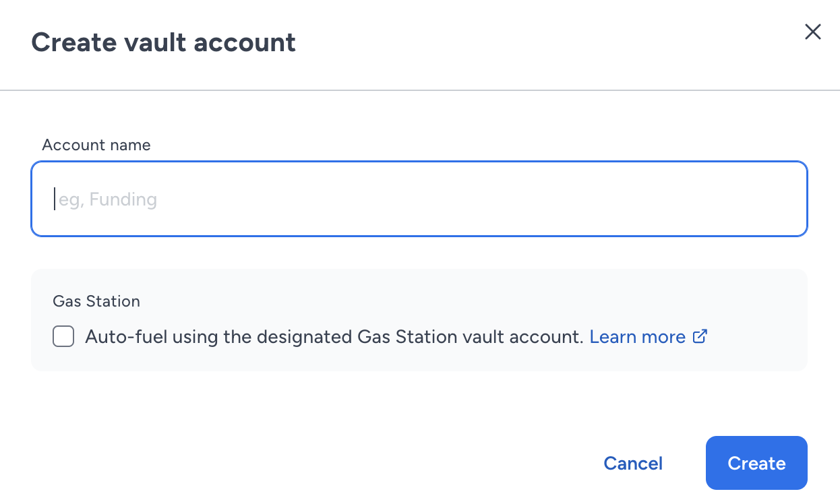Tick the box next to Auto-fuel text
The height and width of the screenshot is (504, 840).
(x=63, y=336)
